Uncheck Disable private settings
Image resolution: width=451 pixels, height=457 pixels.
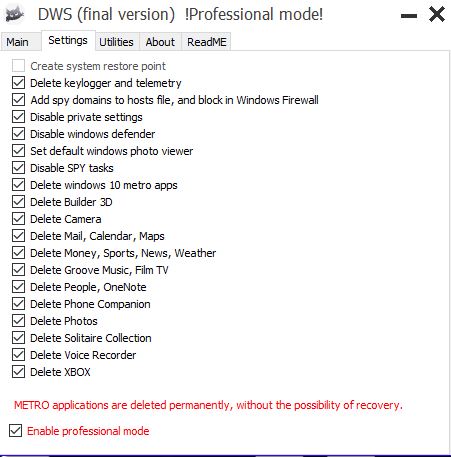pyautogui.click(x=18, y=117)
